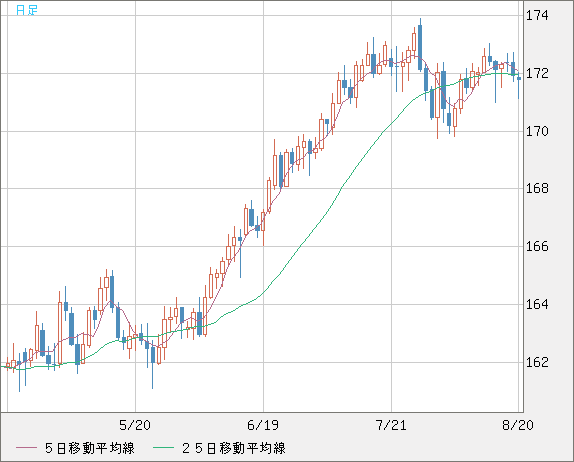Click the 174 price axis label
Image resolution: width=574 pixels, height=462 pixels.
click(537, 15)
